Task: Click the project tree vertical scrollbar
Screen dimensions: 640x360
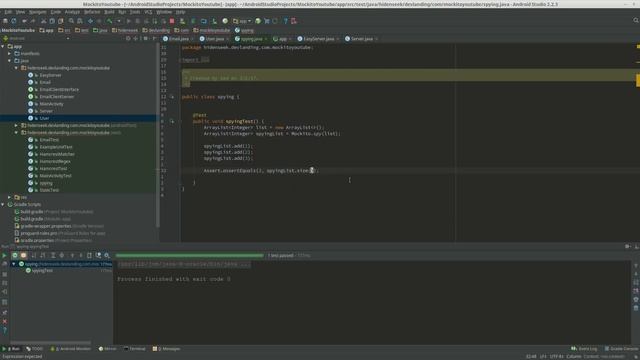Action: coord(158,135)
